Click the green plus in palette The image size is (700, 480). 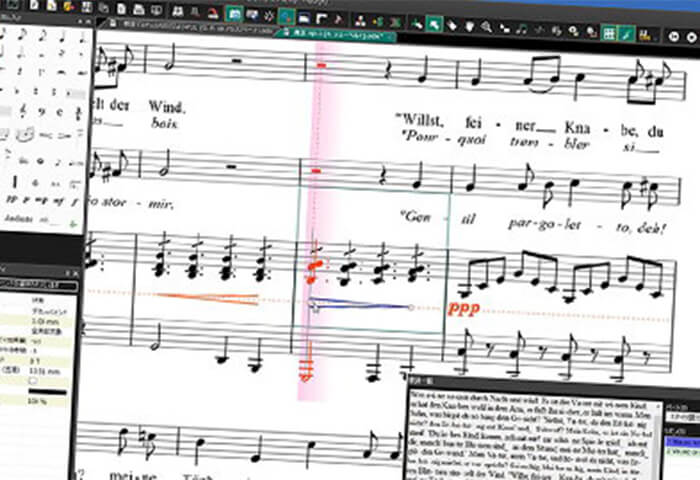(74, 224)
